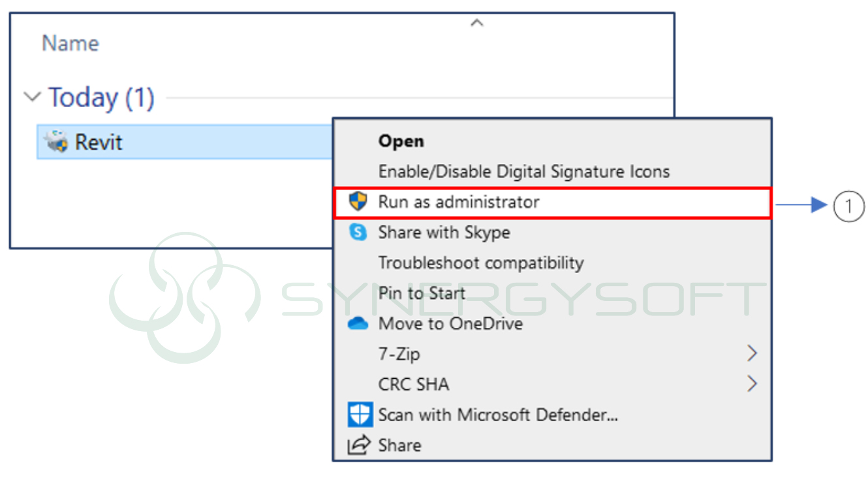The height and width of the screenshot is (495, 868).
Task: Click the column sort chevron at the top
Action: tap(476, 22)
